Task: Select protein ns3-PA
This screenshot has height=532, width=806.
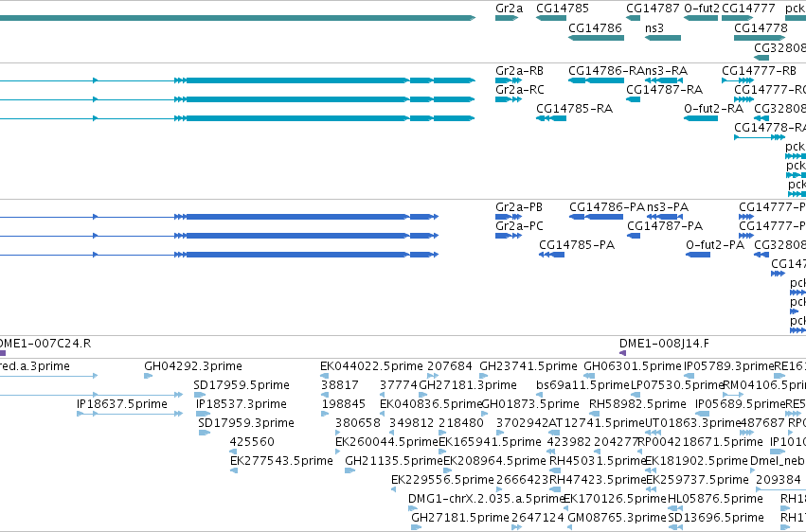Action: pos(667,207)
